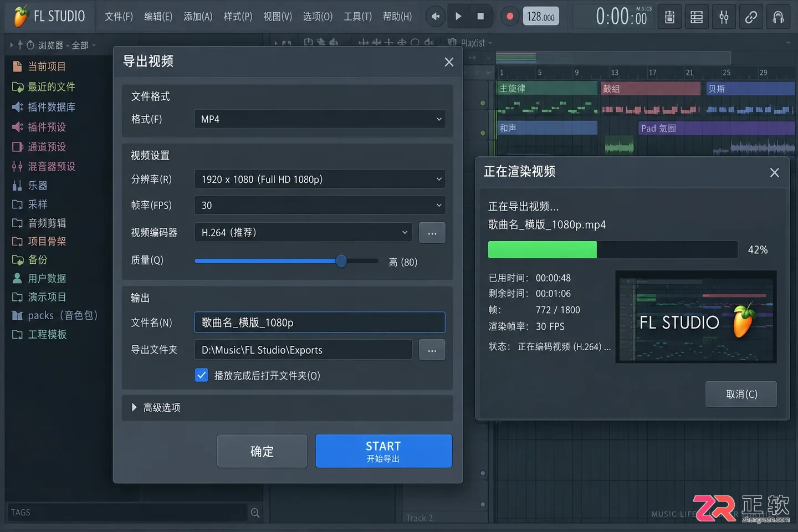Click the chain link icon in toolbar
Viewport: 798px width, 532px height.
point(751,17)
